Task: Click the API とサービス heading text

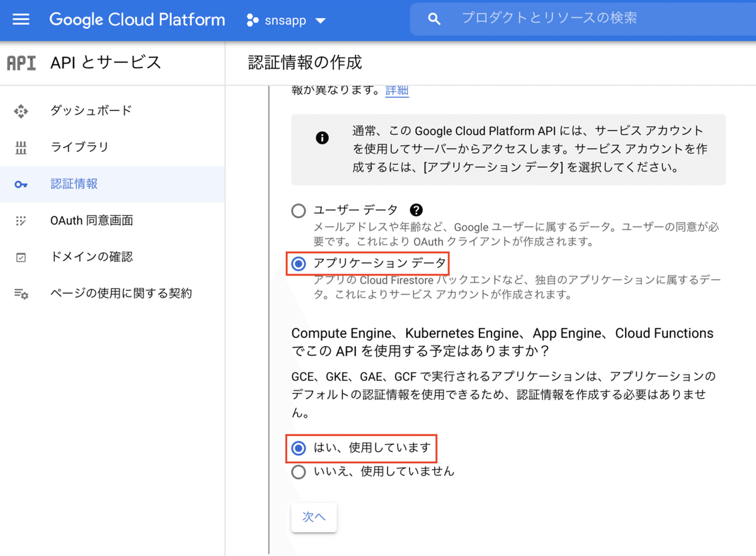Action: click(x=106, y=62)
